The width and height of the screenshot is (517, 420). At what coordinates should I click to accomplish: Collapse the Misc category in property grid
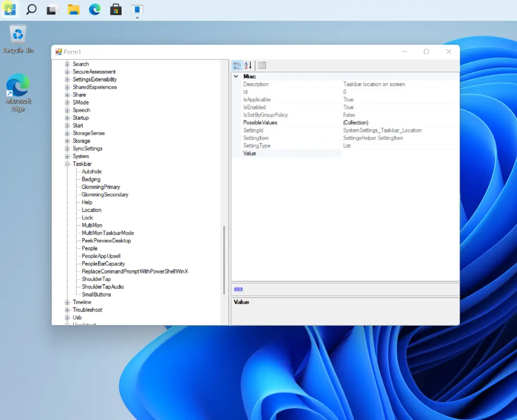[236, 76]
